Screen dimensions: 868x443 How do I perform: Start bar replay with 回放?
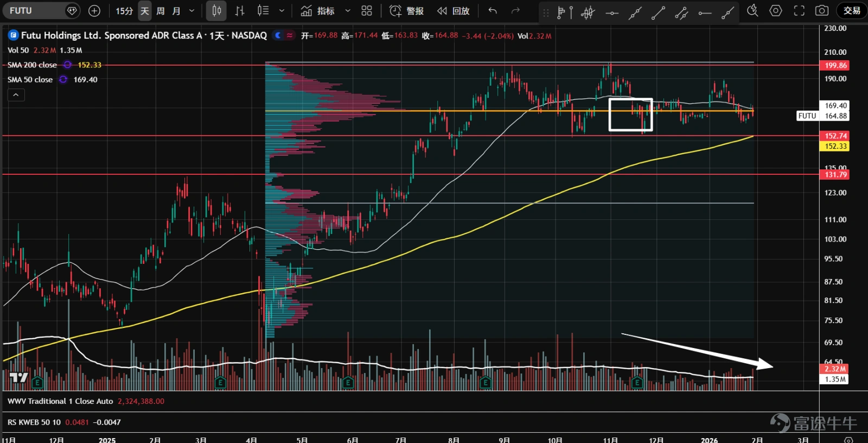[x=454, y=11]
